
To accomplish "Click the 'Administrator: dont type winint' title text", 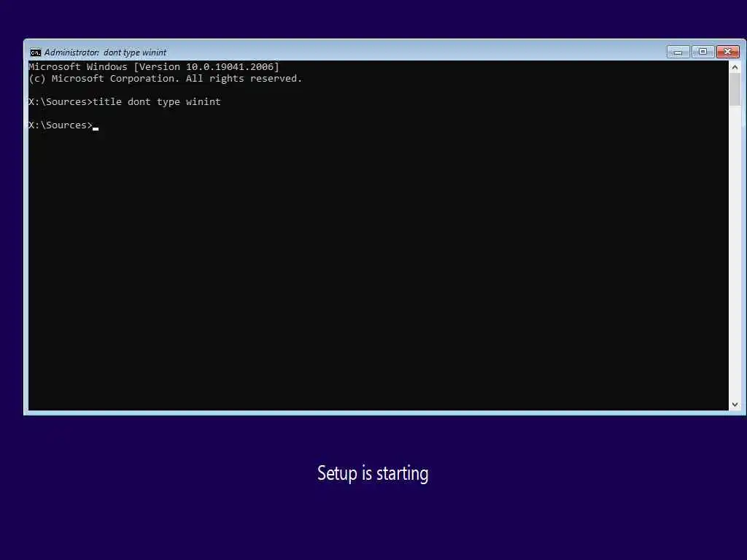I will click(x=105, y=52).
